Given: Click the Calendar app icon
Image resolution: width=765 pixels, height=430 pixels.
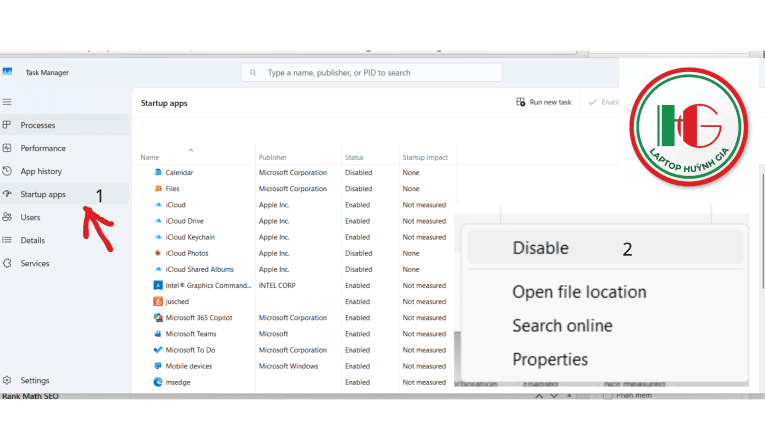Looking at the screenshot, I should pyautogui.click(x=158, y=172).
